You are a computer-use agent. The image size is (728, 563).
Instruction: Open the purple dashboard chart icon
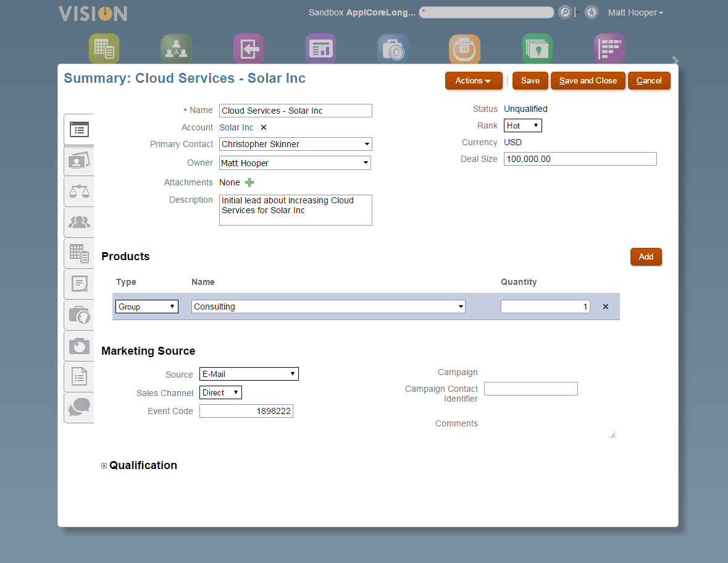[x=321, y=48]
